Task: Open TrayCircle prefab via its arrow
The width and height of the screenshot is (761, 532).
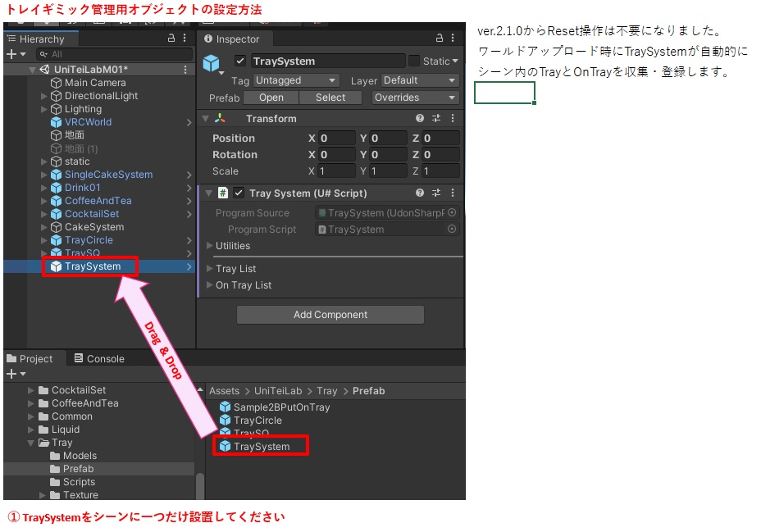Action: 189,240
